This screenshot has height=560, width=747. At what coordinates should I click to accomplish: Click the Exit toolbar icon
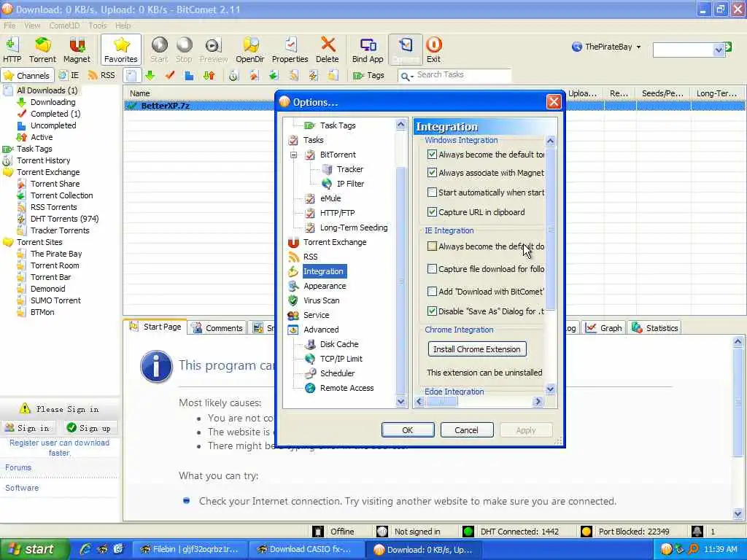pos(433,50)
